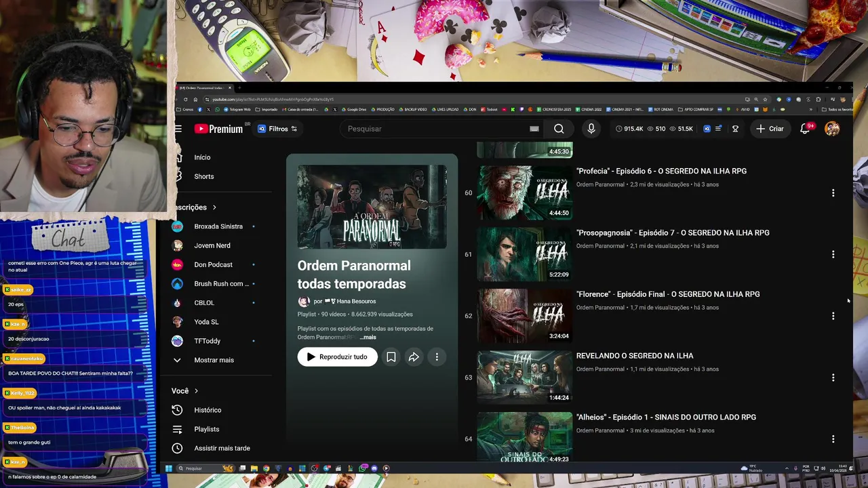Open Shorts in sidebar
This screenshot has height=488, width=868.
click(203, 176)
